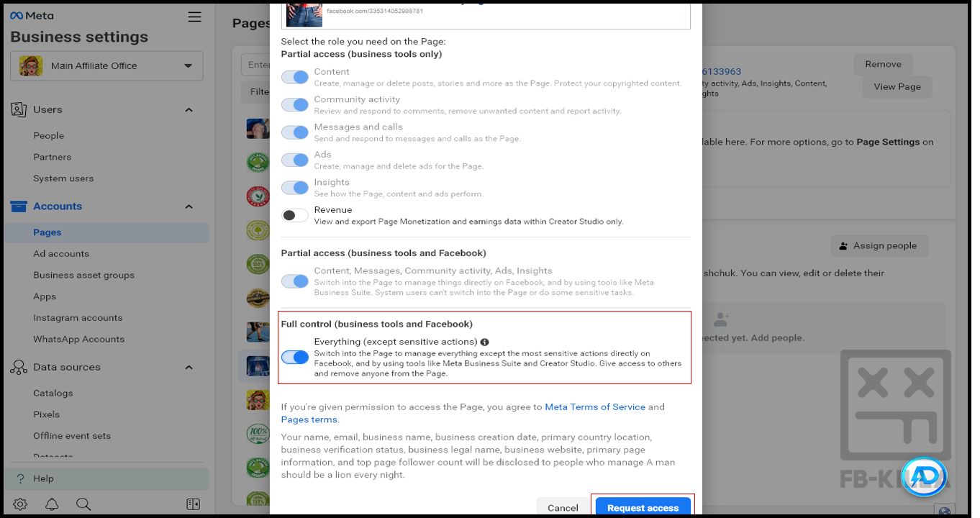Toggle the Content access switch

pos(294,77)
